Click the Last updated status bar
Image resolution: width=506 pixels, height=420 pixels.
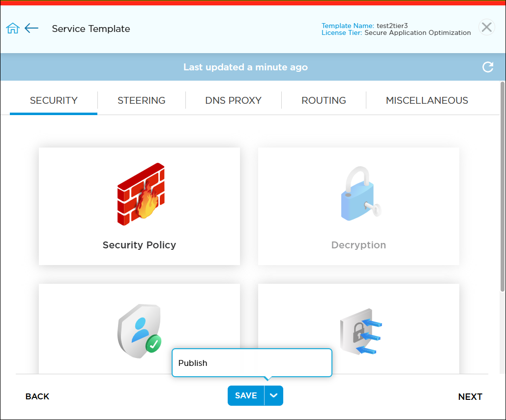tap(245, 67)
